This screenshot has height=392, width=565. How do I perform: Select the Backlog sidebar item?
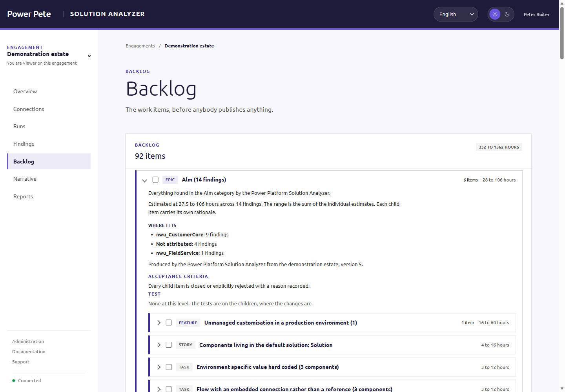pyautogui.click(x=49, y=162)
